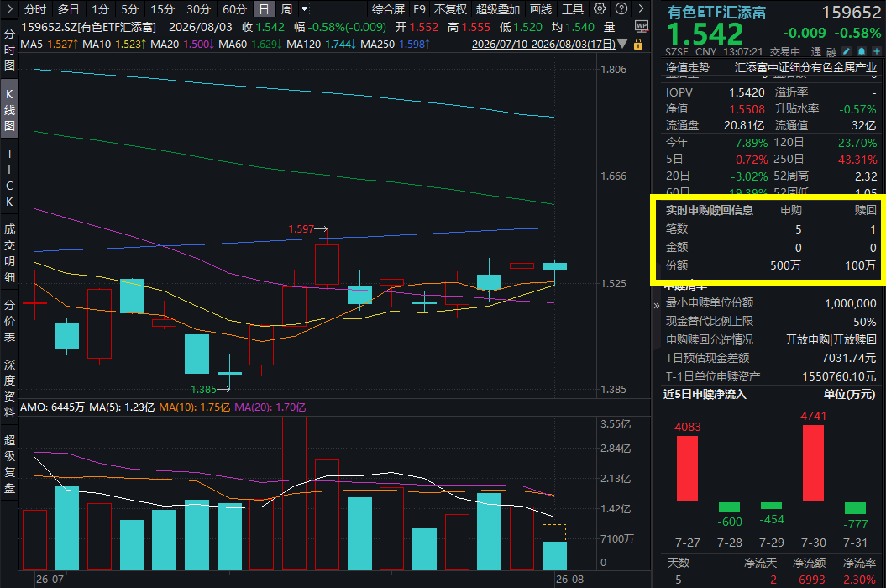The width and height of the screenshot is (886, 588).
Task: Select the 1分 period tab
Action: (x=101, y=9)
